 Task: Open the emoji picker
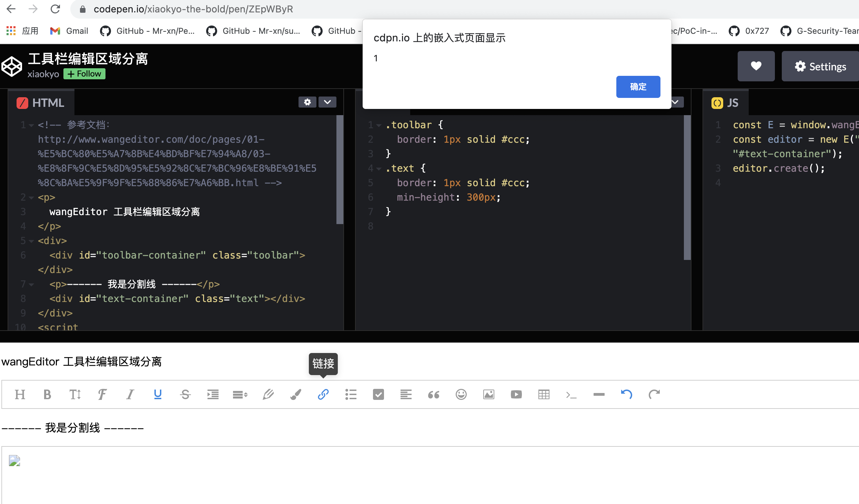tap(461, 394)
